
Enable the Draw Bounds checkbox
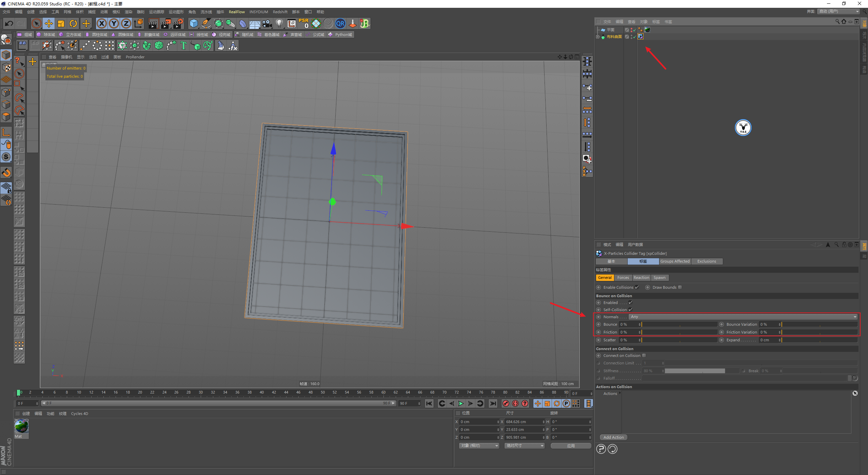pyautogui.click(x=680, y=287)
